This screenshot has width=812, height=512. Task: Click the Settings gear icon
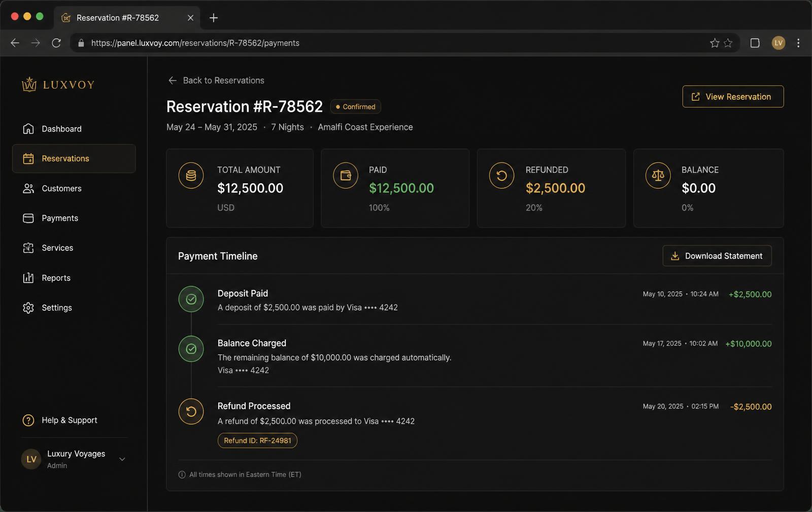(x=28, y=308)
